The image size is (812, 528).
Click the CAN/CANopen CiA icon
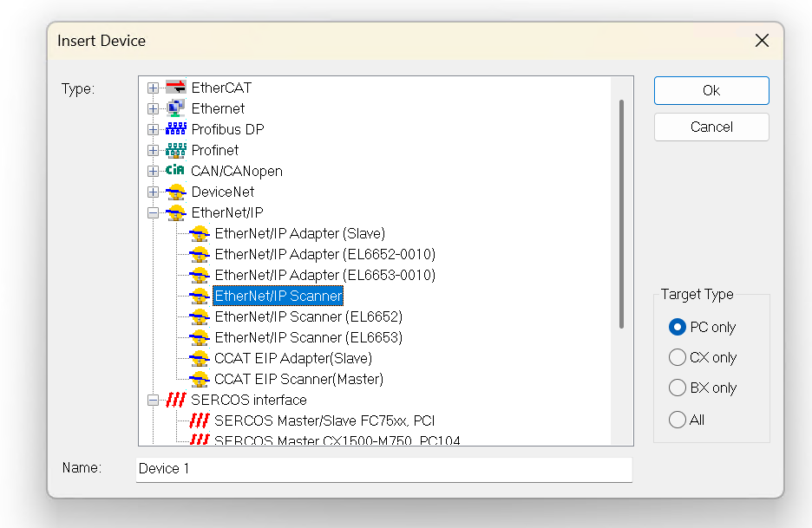tap(176, 171)
